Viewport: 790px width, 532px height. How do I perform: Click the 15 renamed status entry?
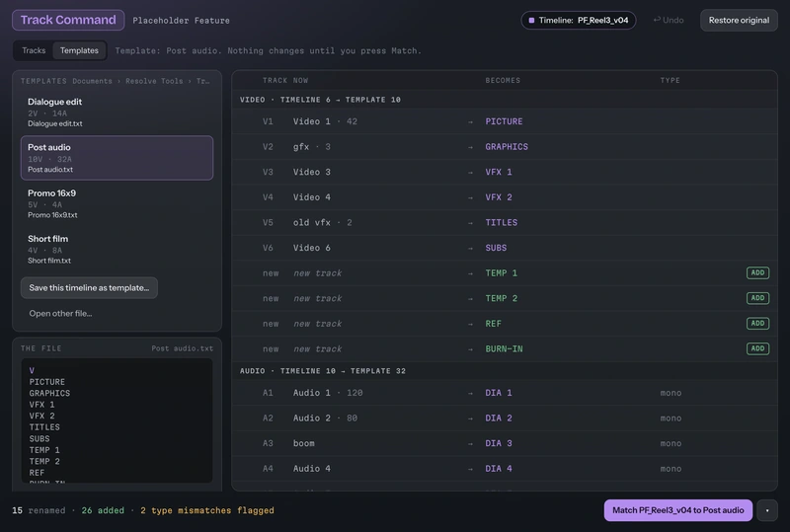(39, 510)
